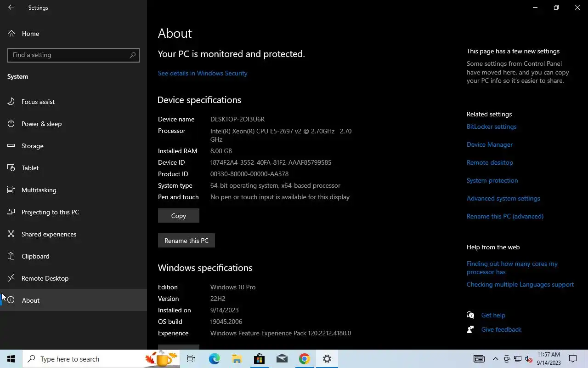
Task: Select Tablet in the sidebar
Action: [x=73, y=168]
